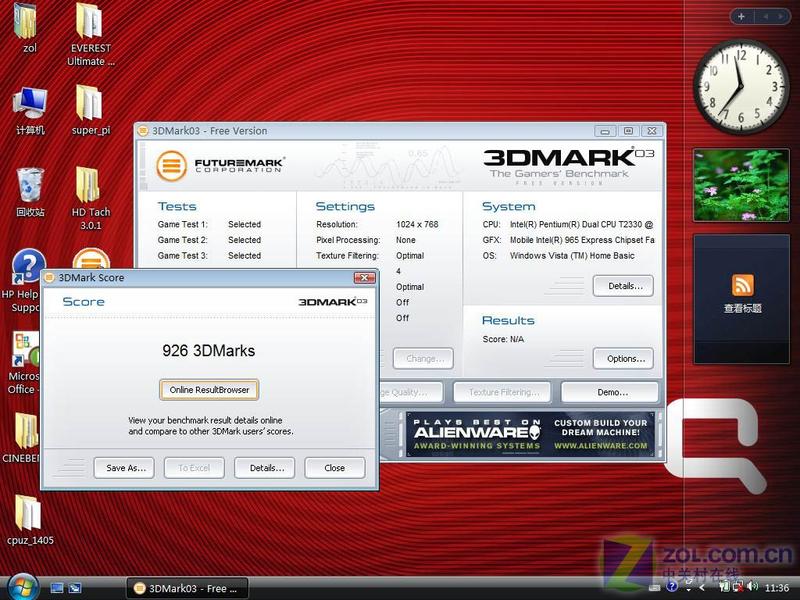This screenshot has width=800, height=600.
Task: Activate the 3DMark03 taskbar button
Action: point(187,588)
